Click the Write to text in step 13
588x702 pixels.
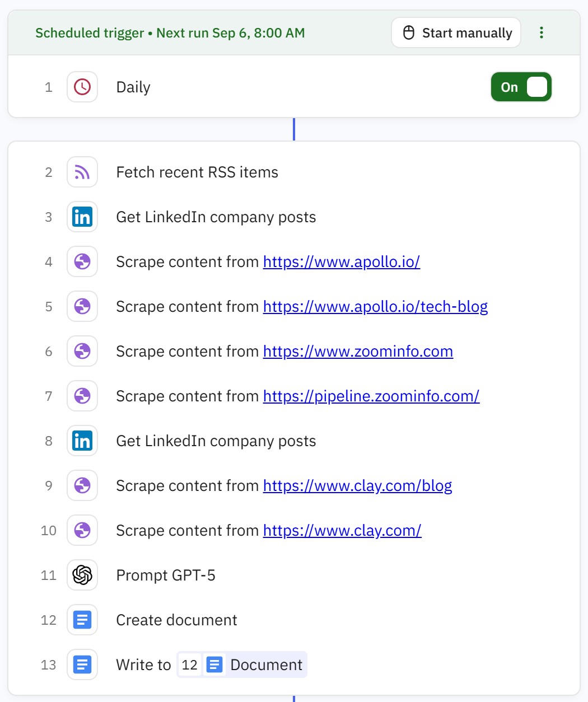(x=143, y=664)
